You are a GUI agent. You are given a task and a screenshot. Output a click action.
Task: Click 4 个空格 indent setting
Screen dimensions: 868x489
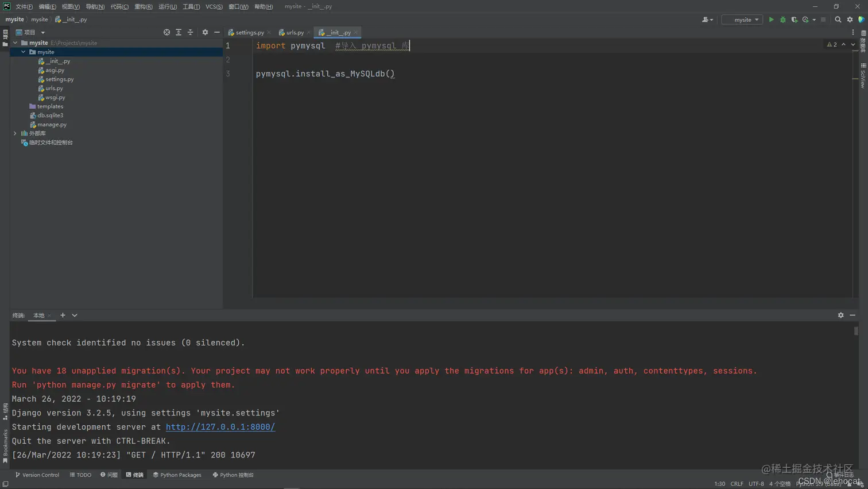(779, 484)
